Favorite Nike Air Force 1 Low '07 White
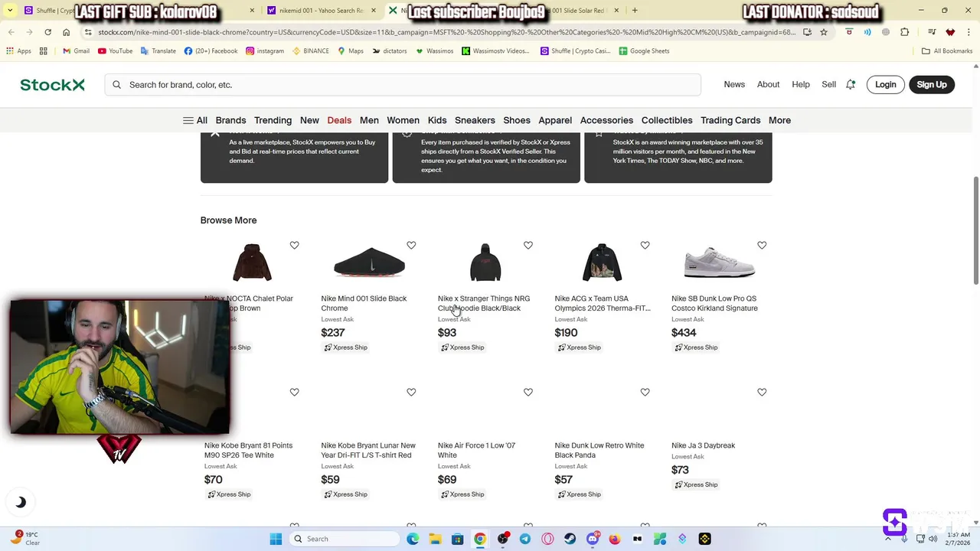The width and height of the screenshot is (980, 551). point(528,392)
